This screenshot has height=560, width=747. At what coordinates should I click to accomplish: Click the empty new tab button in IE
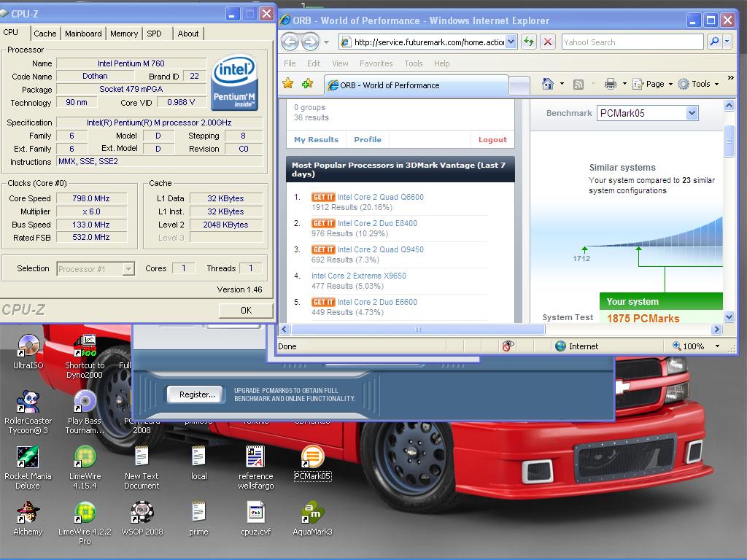(519, 85)
